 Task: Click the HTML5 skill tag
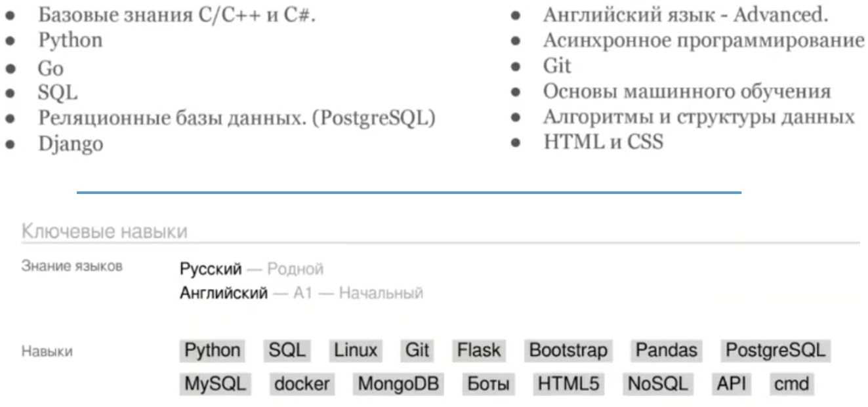click(569, 384)
